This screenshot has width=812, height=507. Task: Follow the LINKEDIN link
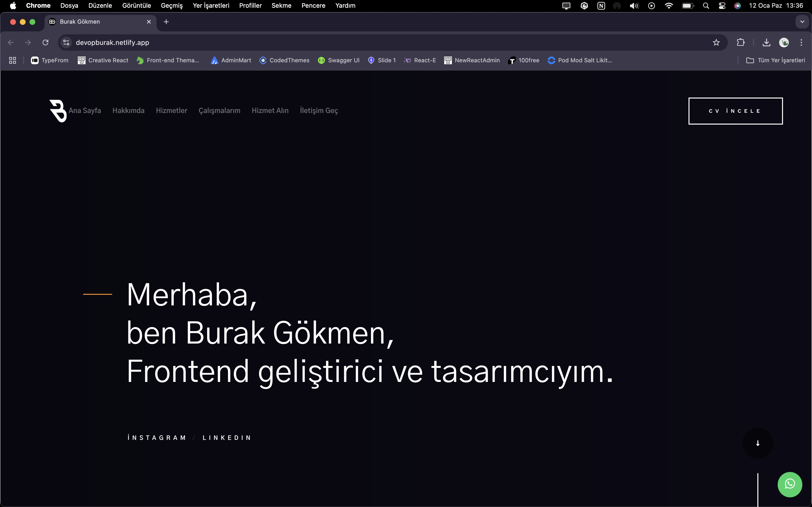pos(227,437)
